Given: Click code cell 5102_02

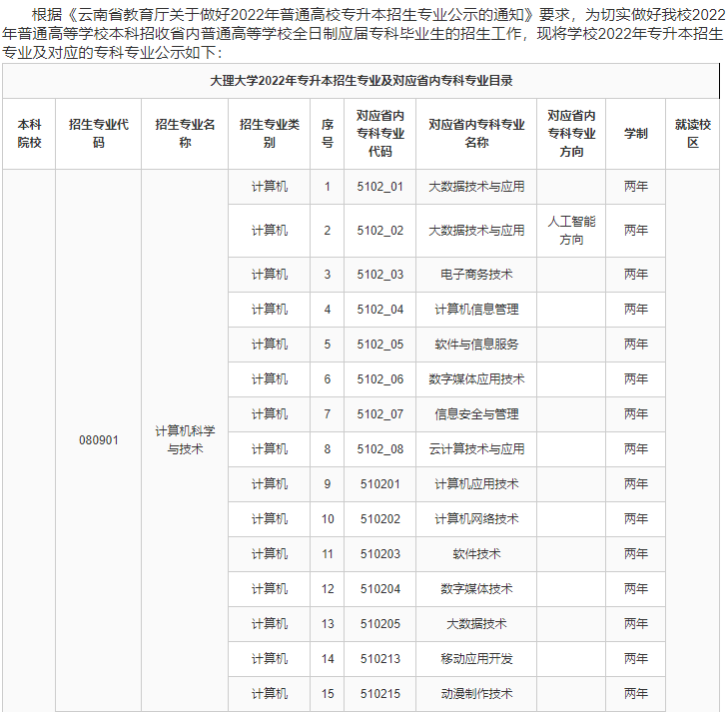Looking at the screenshot, I should click(x=380, y=231).
